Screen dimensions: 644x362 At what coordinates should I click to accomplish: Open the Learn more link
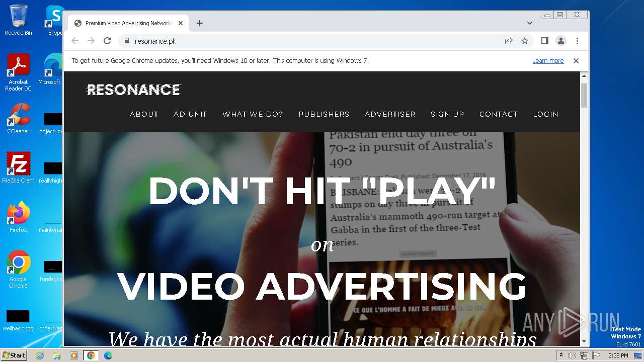click(x=548, y=61)
